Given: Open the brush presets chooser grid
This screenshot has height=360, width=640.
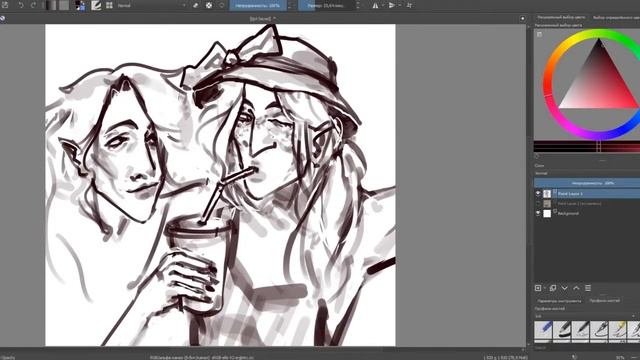Looking at the screenshot, I should point(109,5).
